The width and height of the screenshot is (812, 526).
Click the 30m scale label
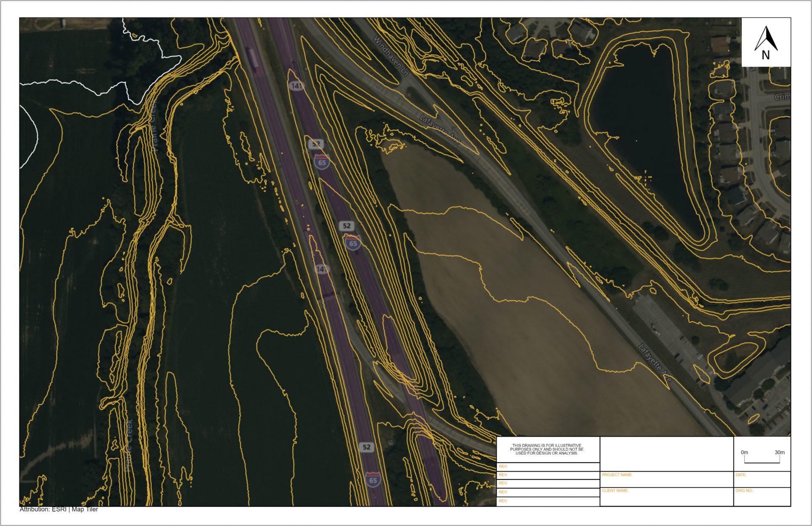click(x=779, y=452)
